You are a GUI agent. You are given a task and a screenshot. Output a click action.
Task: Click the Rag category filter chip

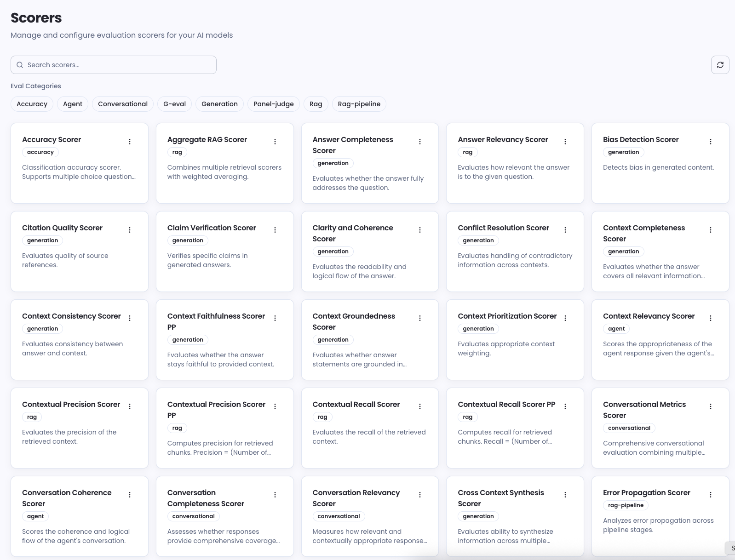click(x=316, y=104)
